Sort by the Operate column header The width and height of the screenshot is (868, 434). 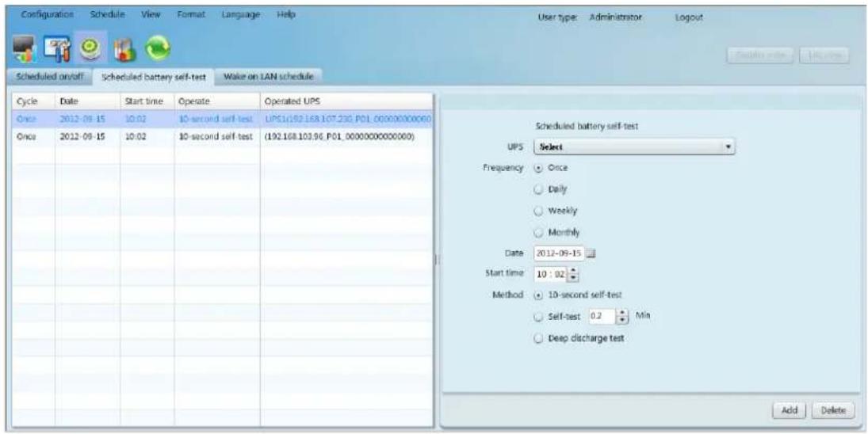click(217, 101)
